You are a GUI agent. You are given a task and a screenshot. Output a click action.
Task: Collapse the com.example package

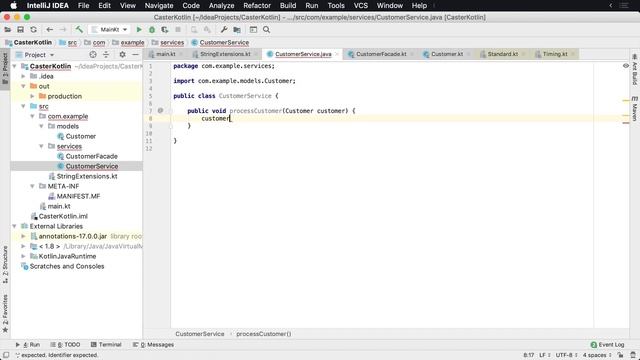click(32, 116)
